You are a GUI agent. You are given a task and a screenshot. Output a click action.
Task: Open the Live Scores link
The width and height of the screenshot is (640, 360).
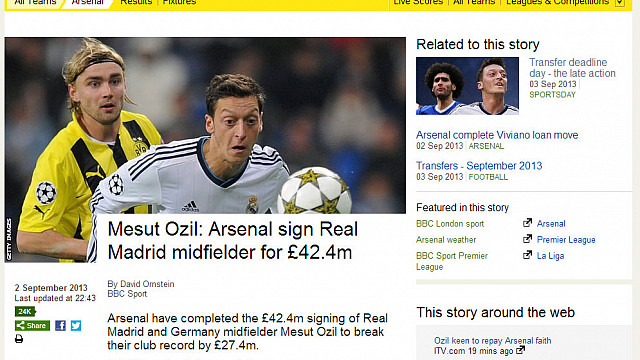418,2
